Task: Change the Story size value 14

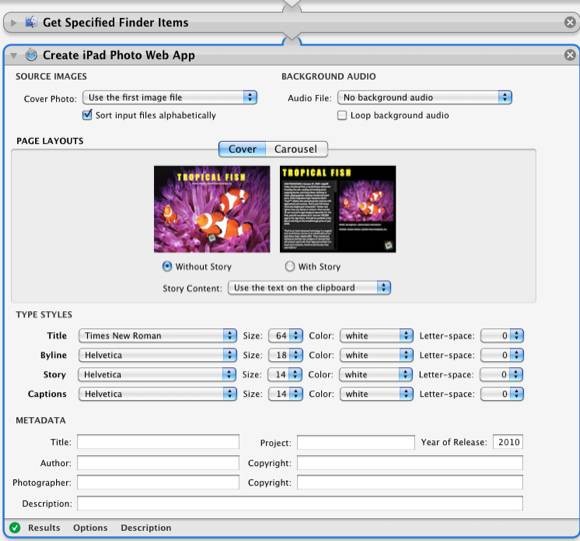Action: 285,375
